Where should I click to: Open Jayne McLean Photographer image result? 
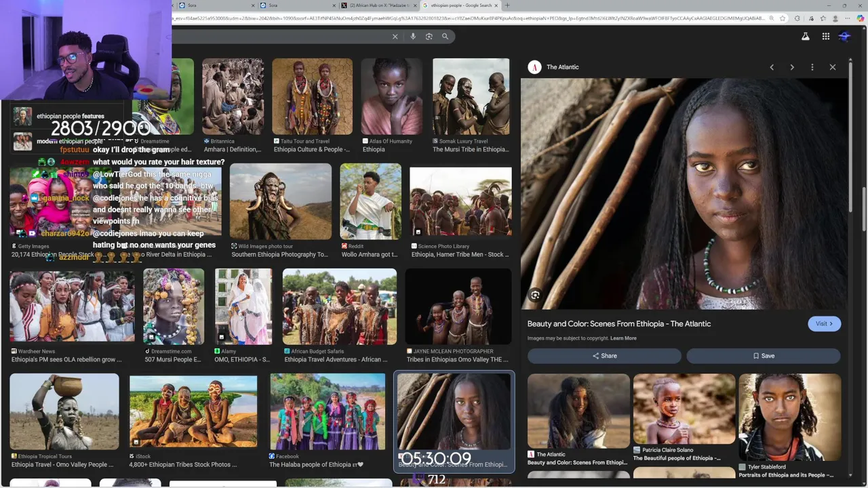point(458,306)
